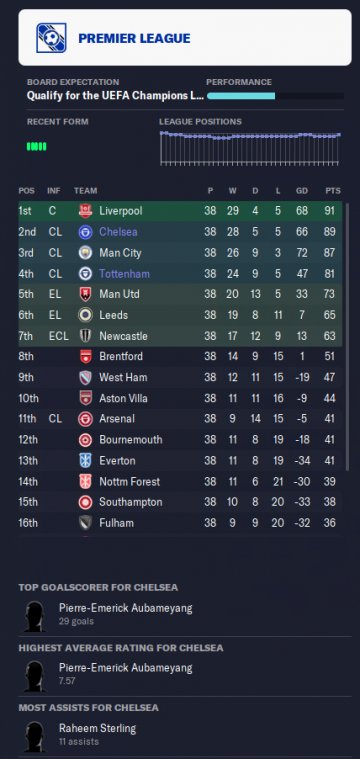Click the POS column header

coord(27,191)
